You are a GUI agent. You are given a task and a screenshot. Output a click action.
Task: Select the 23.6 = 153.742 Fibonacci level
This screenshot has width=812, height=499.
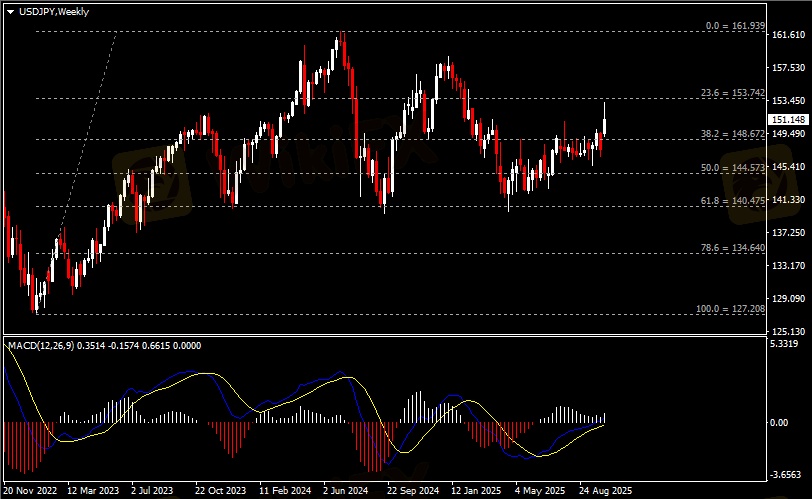point(733,93)
